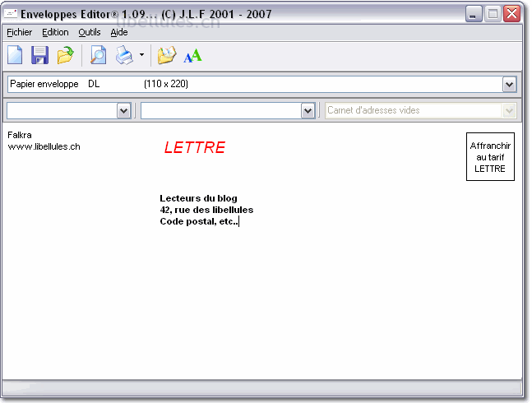Open the address book folder icon
The image size is (532, 403).
(167, 55)
